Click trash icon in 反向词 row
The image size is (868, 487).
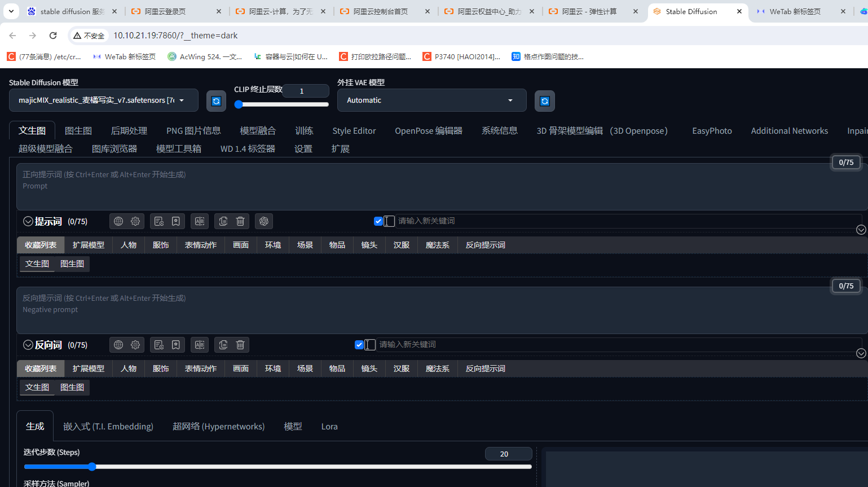point(240,345)
